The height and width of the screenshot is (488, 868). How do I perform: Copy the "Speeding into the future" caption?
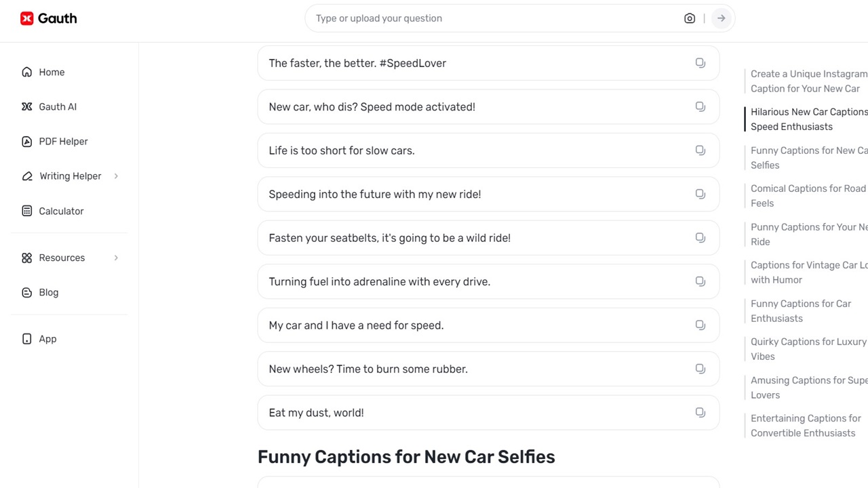pos(700,194)
